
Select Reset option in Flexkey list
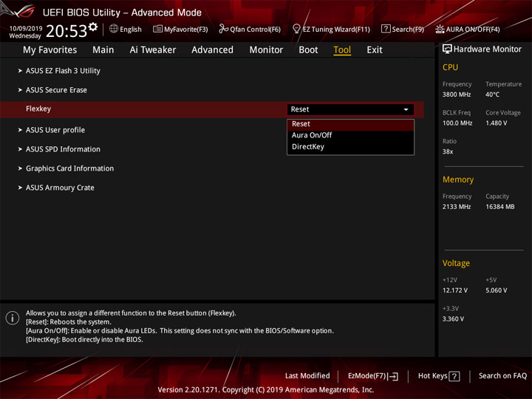[350, 124]
